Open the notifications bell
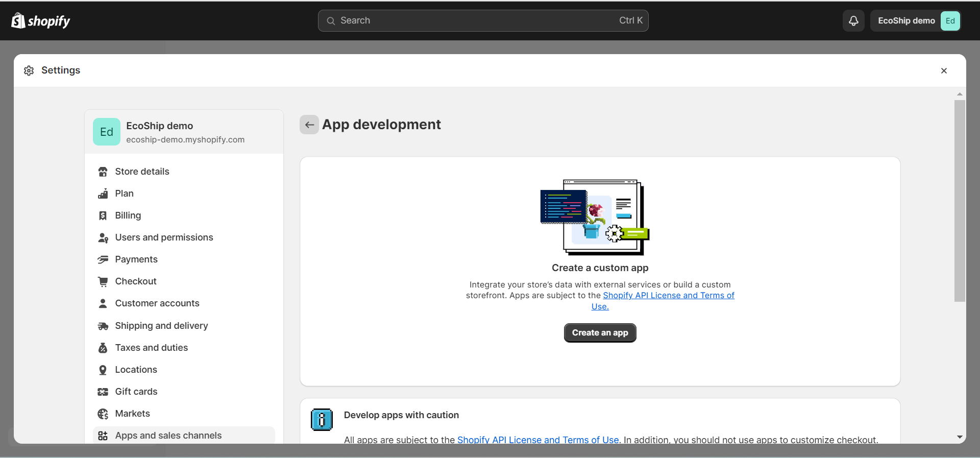This screenshot has width=980, height=458. [x=853, y=21]
